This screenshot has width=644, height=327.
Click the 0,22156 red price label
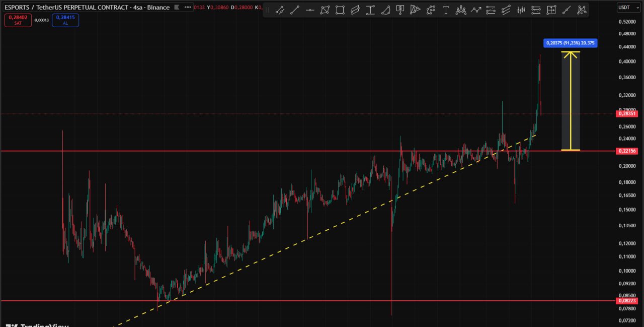[x=626, y=151]
